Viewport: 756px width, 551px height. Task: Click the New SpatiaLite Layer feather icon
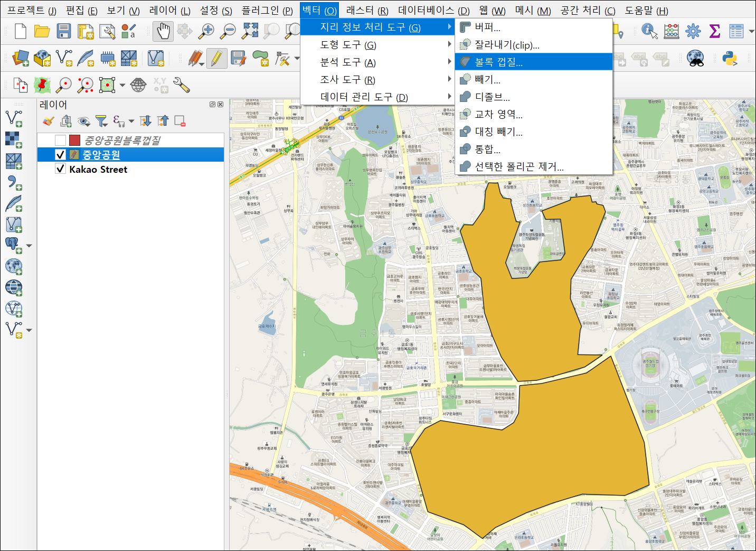pyautogui.click(x=86, y=58)
